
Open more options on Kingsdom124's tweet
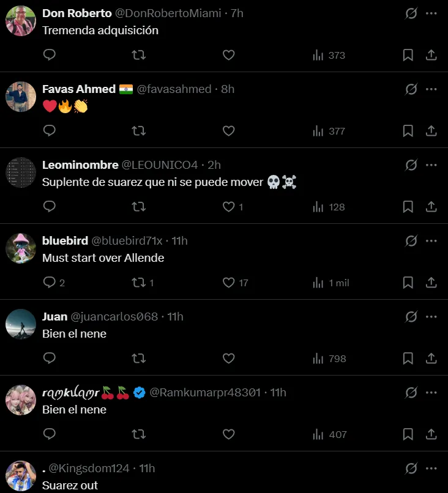(x=431, y=469)
